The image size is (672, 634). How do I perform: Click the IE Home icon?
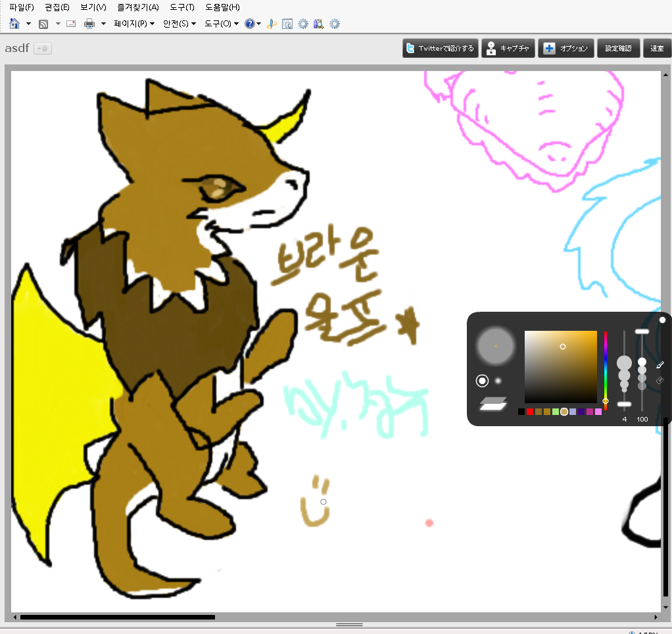14,24
